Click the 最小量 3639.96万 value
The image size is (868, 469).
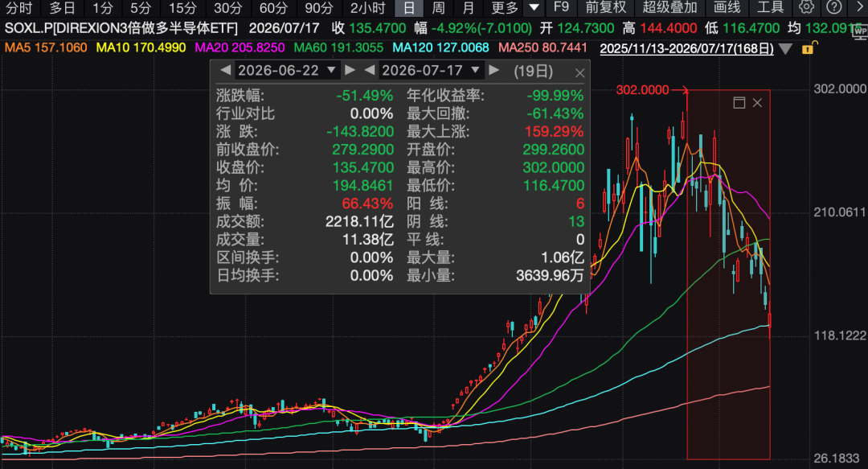[550, 275]
